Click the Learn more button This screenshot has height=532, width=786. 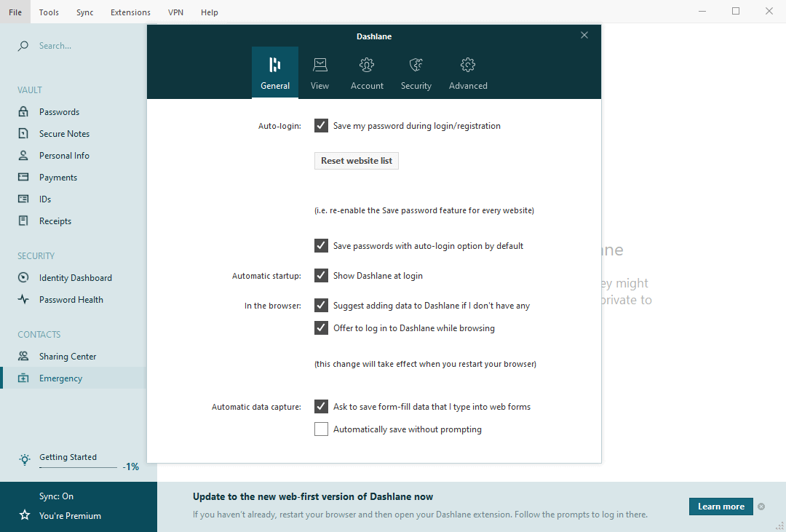pyautogui.click(x=720, y=507)
